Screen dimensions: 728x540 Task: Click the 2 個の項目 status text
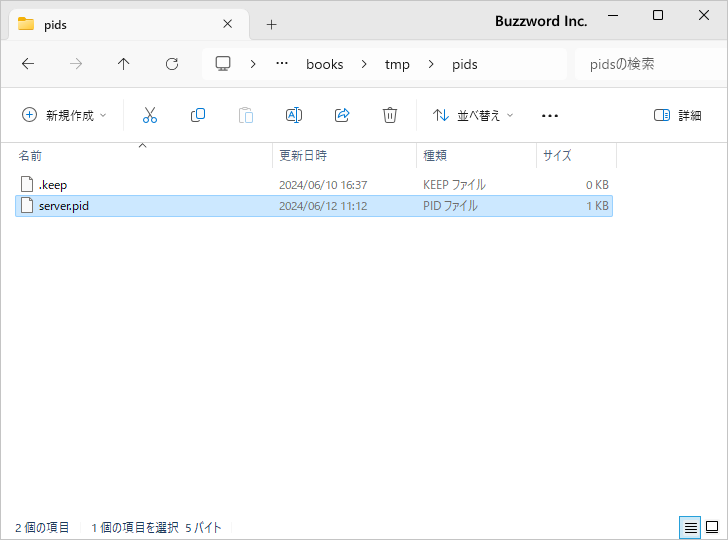[42, 527]
